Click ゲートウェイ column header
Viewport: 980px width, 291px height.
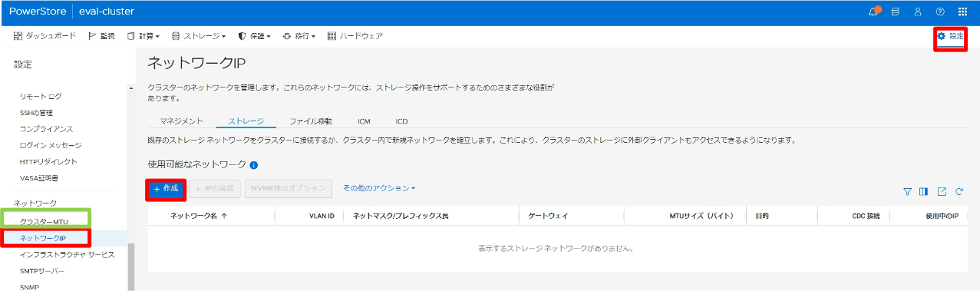pyautogui.click(x=547, y=216)
